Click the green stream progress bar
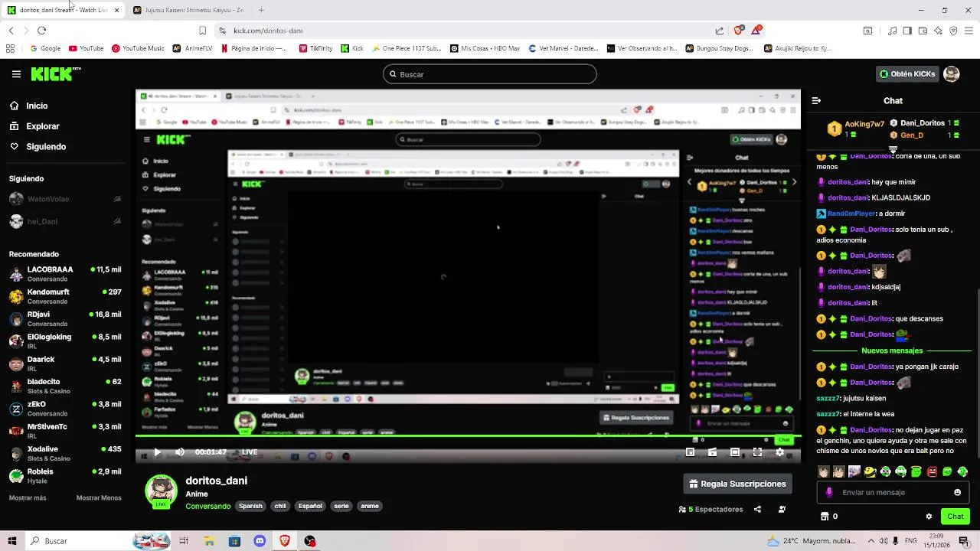This screenshot has height=551, width=980. click(468, 436)
